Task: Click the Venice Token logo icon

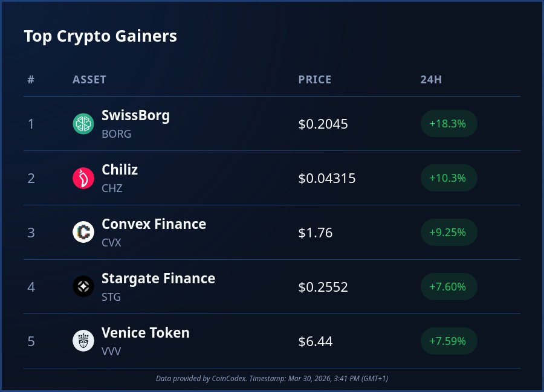Action: 83,341
